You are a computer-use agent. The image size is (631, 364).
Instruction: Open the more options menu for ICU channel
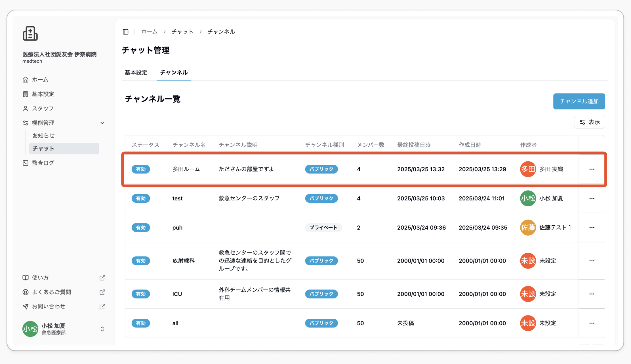click(592, 294)
